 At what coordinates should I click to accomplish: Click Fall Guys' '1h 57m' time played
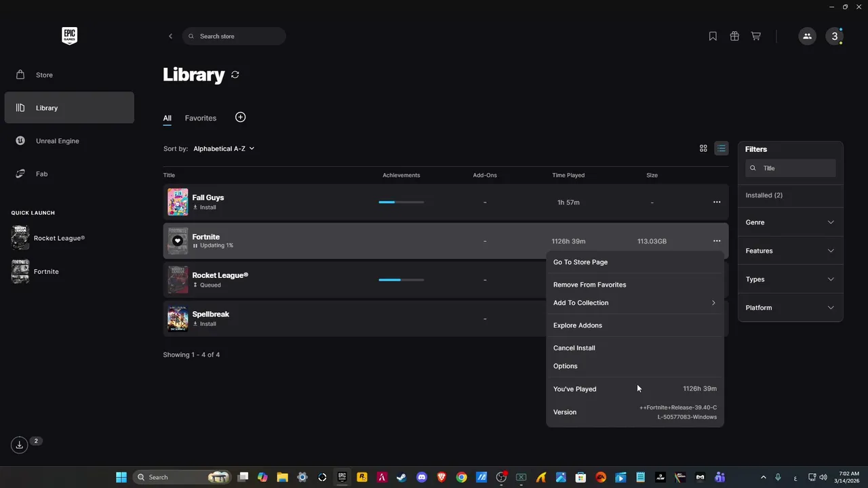coord(568,203)
